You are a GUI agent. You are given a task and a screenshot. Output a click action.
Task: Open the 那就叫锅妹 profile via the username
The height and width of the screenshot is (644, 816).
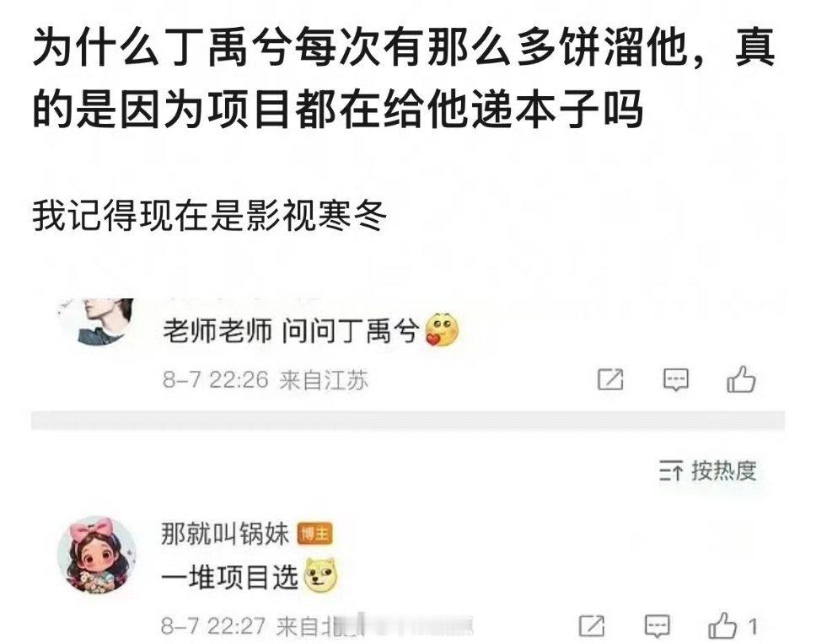click(225, 534)
